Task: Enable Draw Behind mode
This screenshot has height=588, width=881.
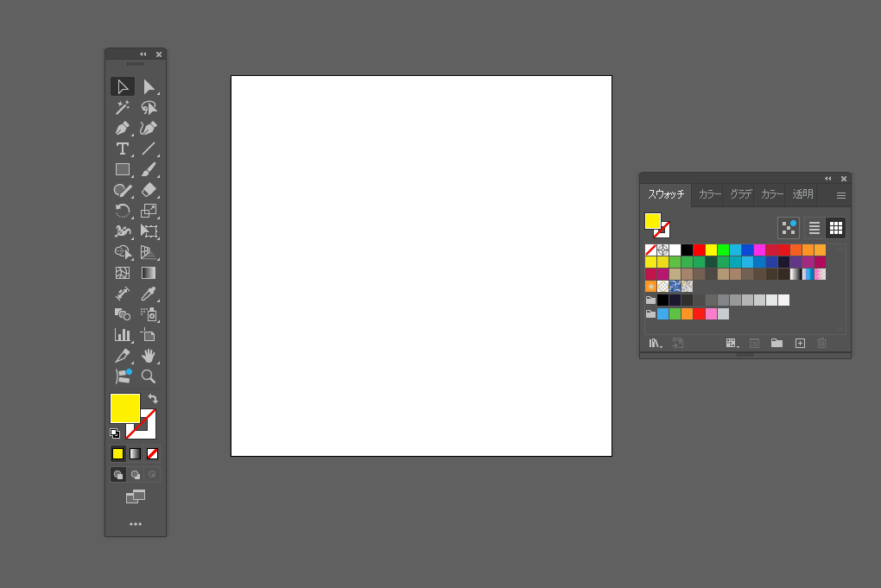Action: (136, 475)
